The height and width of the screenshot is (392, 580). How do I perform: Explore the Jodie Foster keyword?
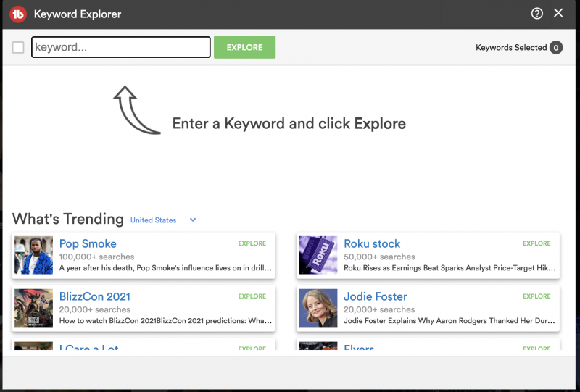pos(536,296)
